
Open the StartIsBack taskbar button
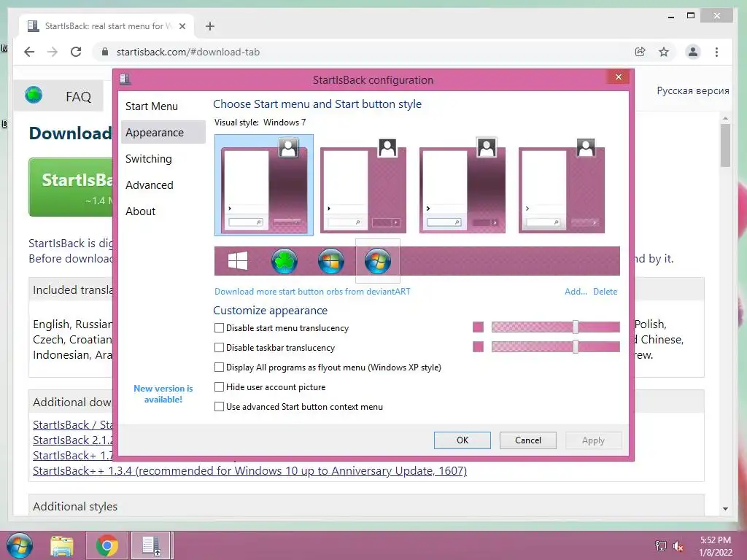(x=152, y=545)
